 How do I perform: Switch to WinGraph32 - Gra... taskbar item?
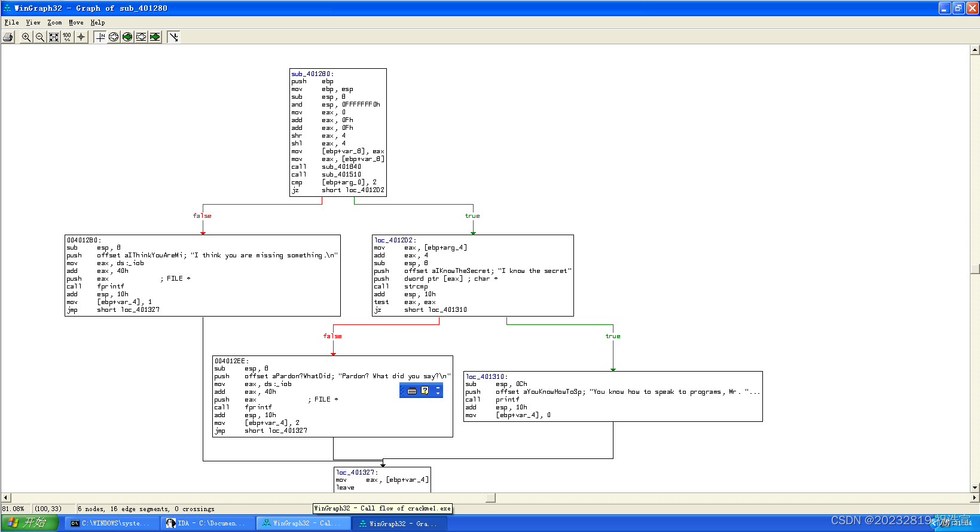coord(399,523)
